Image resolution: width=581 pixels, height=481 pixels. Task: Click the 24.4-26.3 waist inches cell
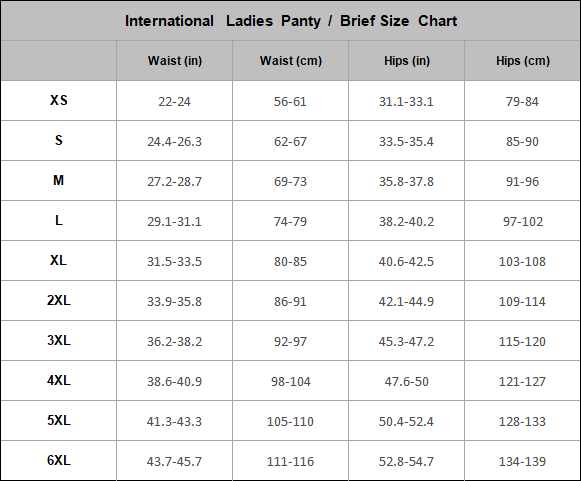(175, 142)
